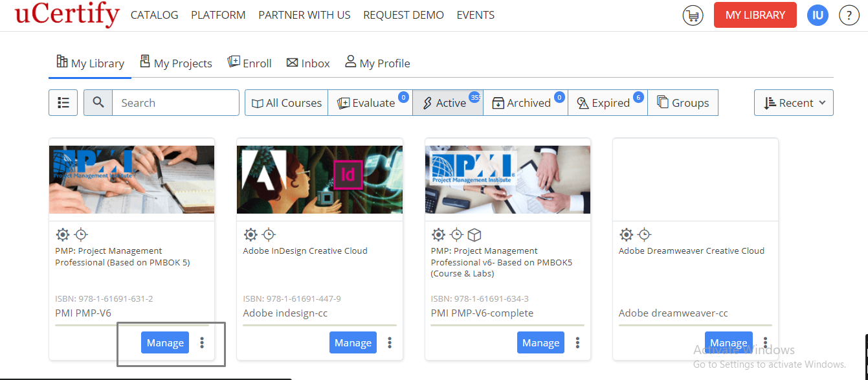Click the gear icon on PMP v6 Course & Labs card

(438, 234)
